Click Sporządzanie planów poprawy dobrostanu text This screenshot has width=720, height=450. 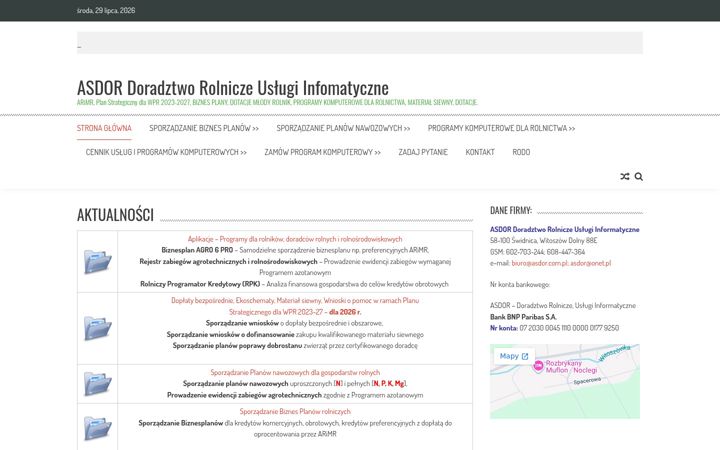pos(237,346)
